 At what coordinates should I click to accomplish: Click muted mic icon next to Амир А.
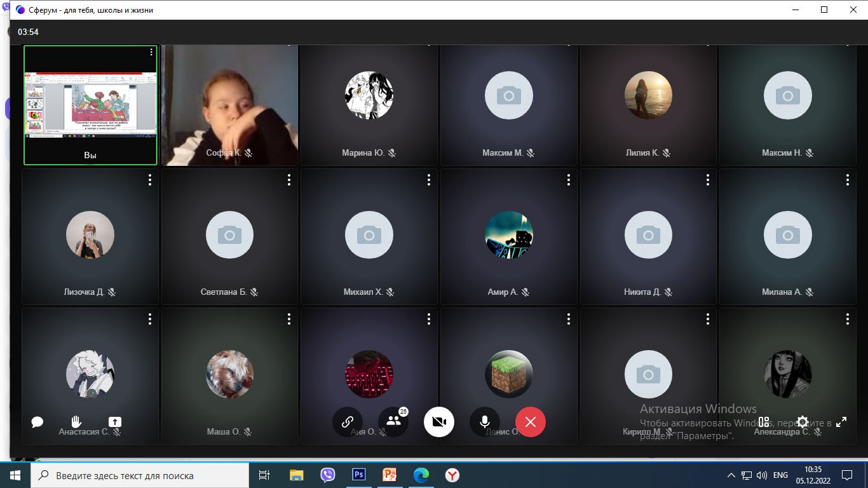[x=525, y=292]
